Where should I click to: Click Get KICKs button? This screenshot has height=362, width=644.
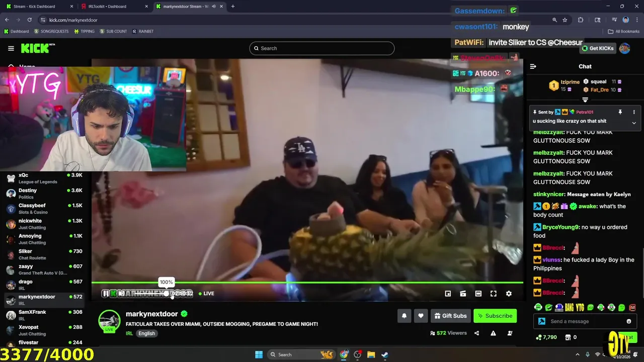pos(598,48)
